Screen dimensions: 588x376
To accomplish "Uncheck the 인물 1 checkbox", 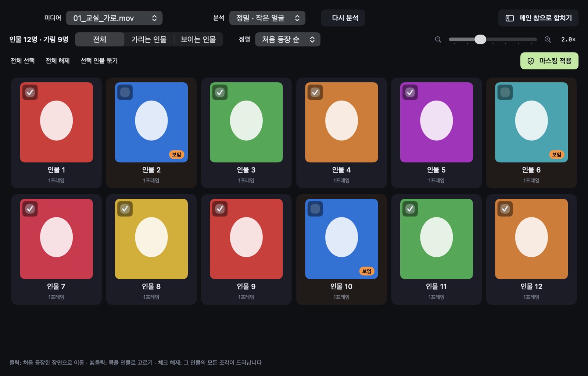I will [x=30, y=92].
